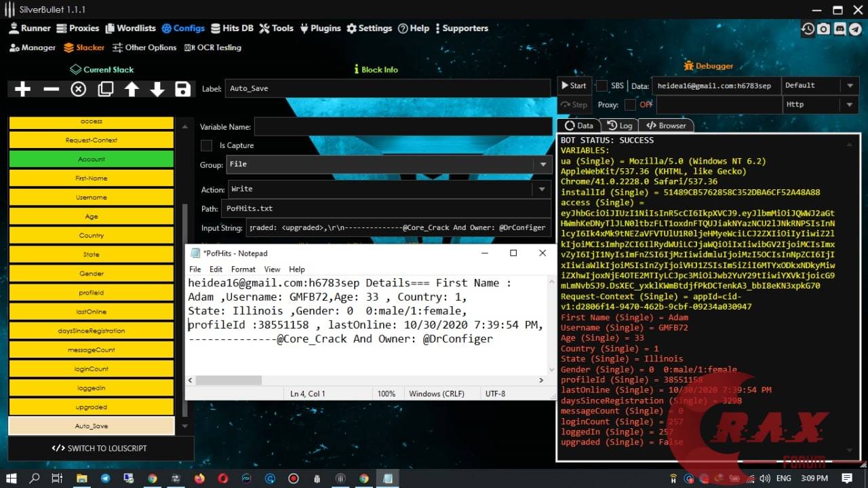The width and height of the screenshot is (868, 488).
Task: Open the Help tab
Action: pos(414,28)
